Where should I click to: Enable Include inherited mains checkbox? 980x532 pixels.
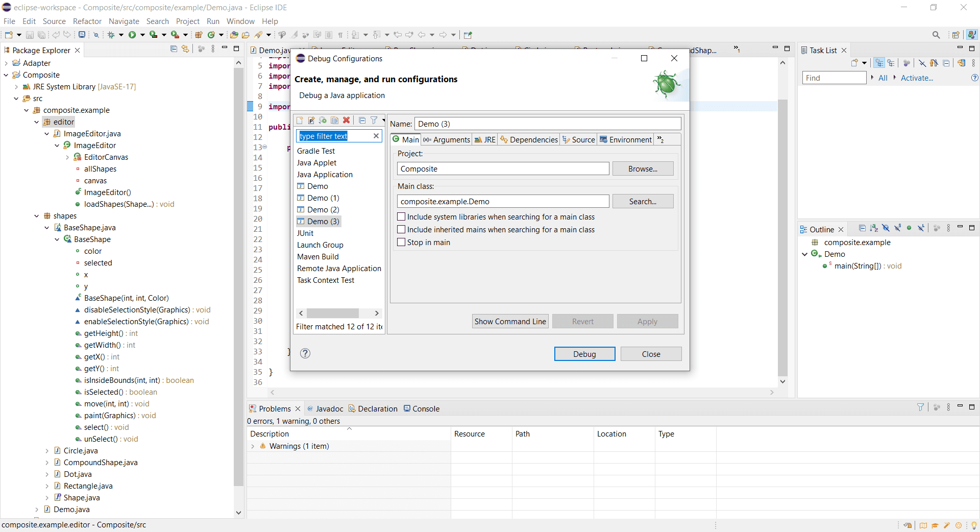[x=402, y=229]
